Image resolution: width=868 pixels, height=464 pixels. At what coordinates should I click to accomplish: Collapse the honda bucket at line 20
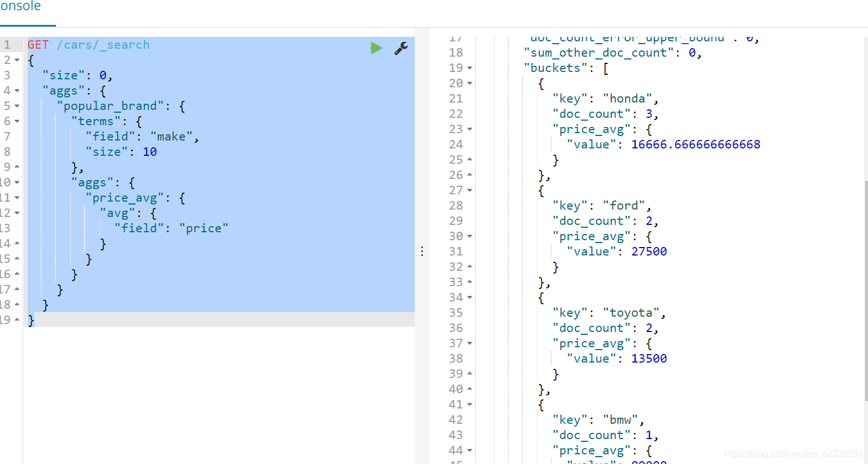[470, 83]
